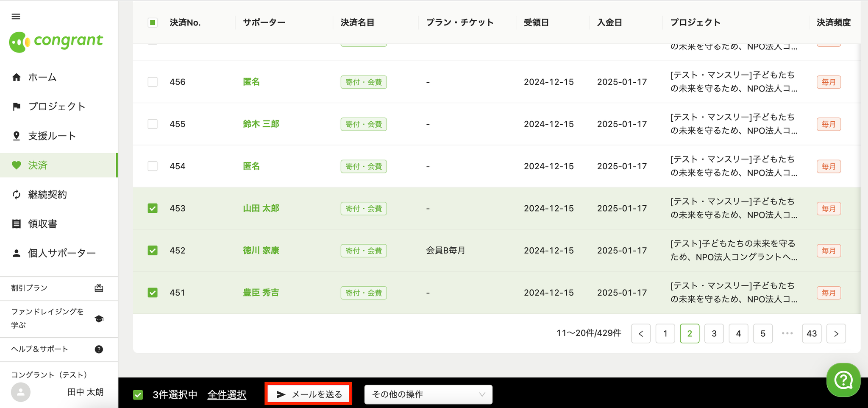Image resolution: width=868 pixels, height=408 pixels.
Task: Click the user avatar for 田中 太朗
Action: coord(21,392)
